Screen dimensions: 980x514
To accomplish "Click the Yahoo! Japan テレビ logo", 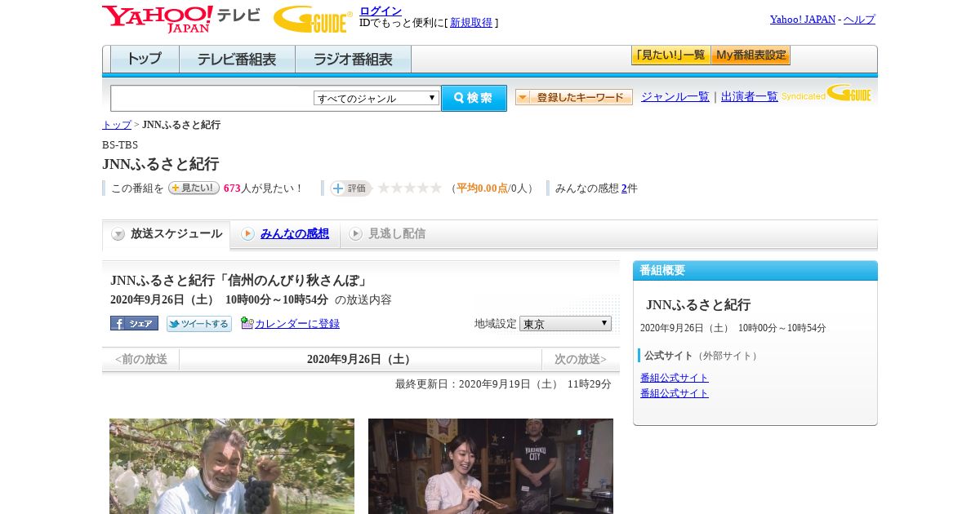I will 181,19.
